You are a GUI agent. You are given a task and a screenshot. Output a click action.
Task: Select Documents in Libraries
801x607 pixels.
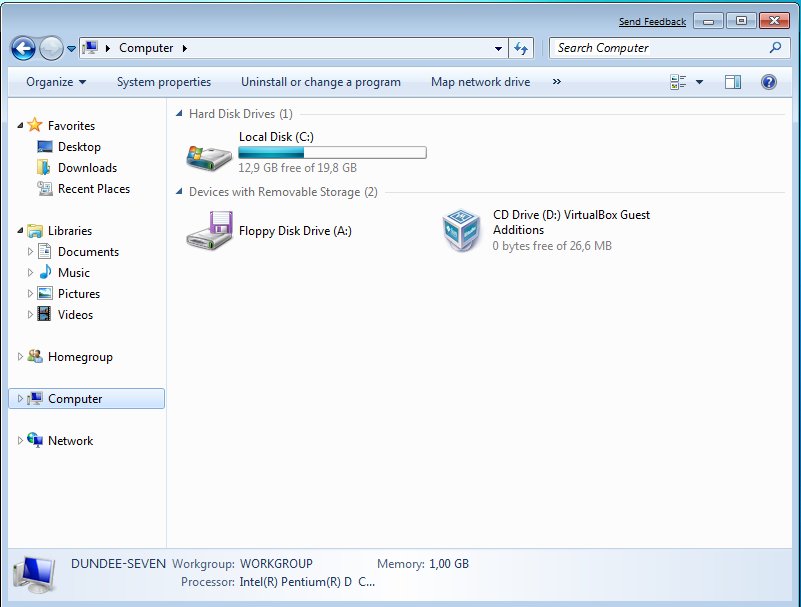click(88, 252)
